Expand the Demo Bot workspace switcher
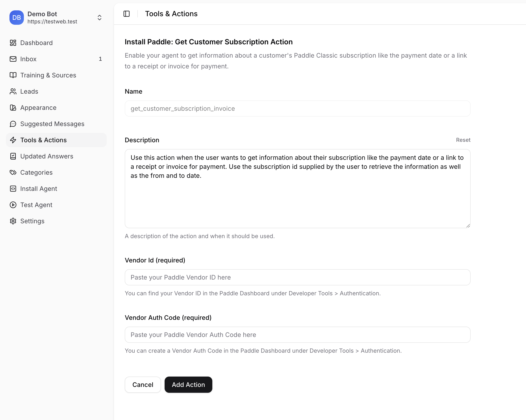Viewport: 526px width, 420px height. tap(99, 18)
